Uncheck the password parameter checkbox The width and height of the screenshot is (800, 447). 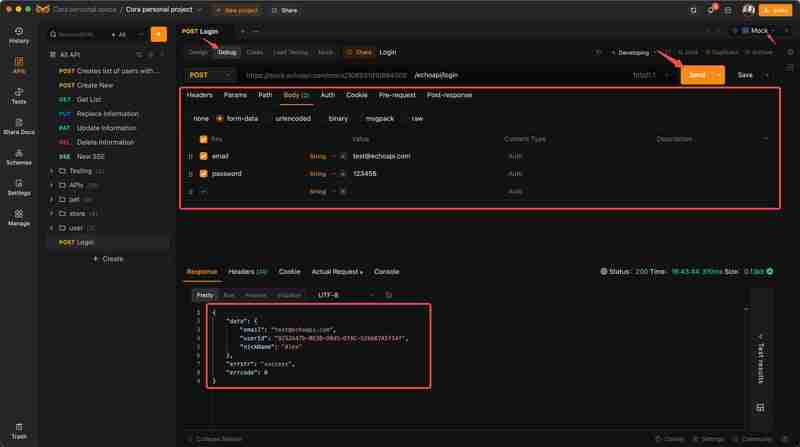click(204, 173)
